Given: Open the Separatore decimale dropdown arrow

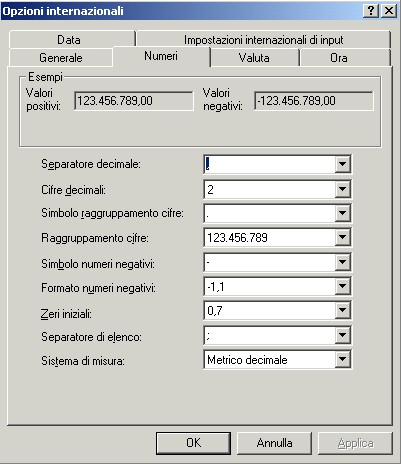Looking at the screenshot, I should 342,164.
